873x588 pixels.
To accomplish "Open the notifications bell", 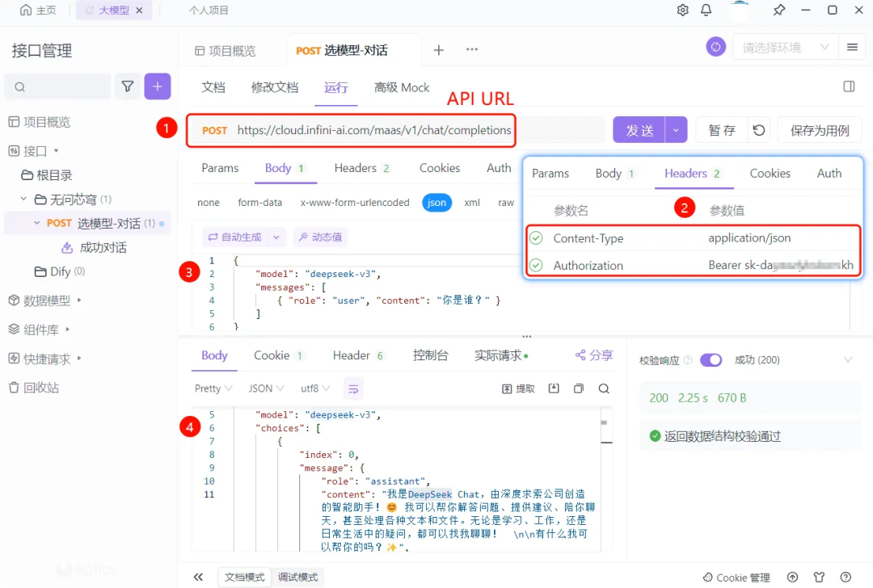I will tap(706, 10).
